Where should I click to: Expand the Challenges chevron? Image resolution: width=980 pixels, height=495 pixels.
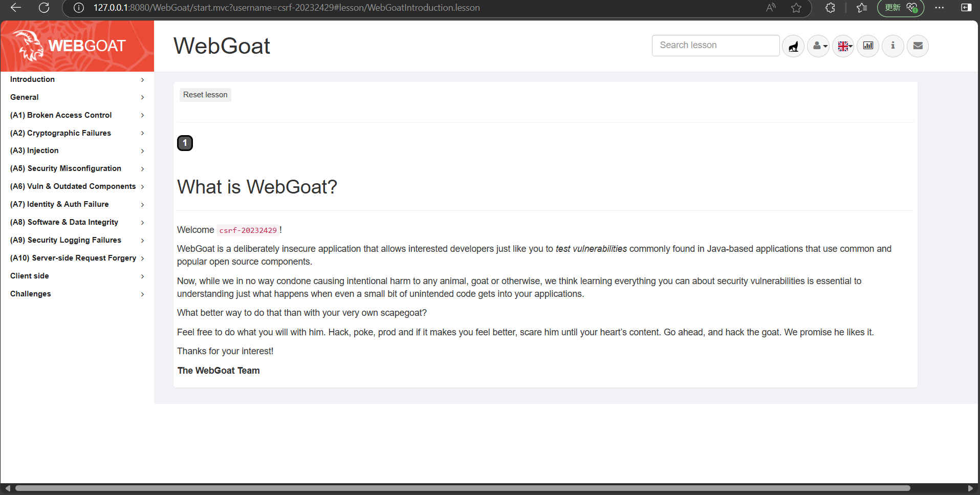tap(143, 294)
